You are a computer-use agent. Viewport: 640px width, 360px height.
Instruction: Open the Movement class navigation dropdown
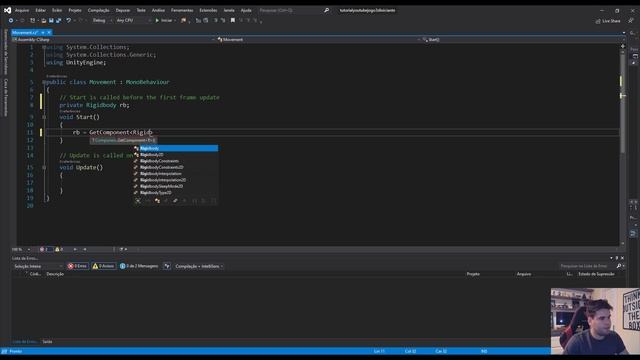click(x=319, y=40)
